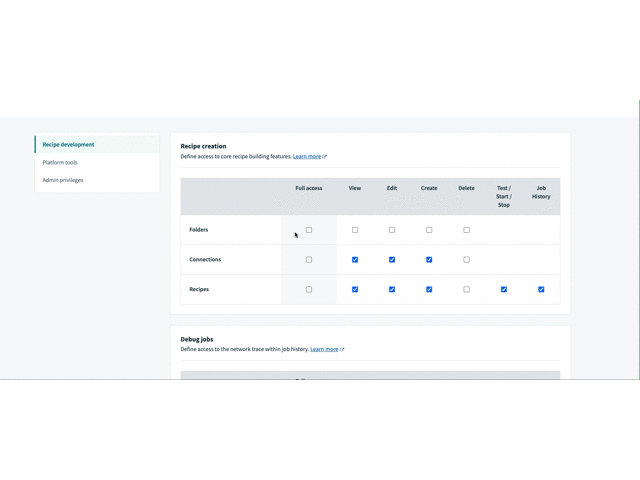Check the Folders Delete permission
640x480 pixels.
point(466,230)
